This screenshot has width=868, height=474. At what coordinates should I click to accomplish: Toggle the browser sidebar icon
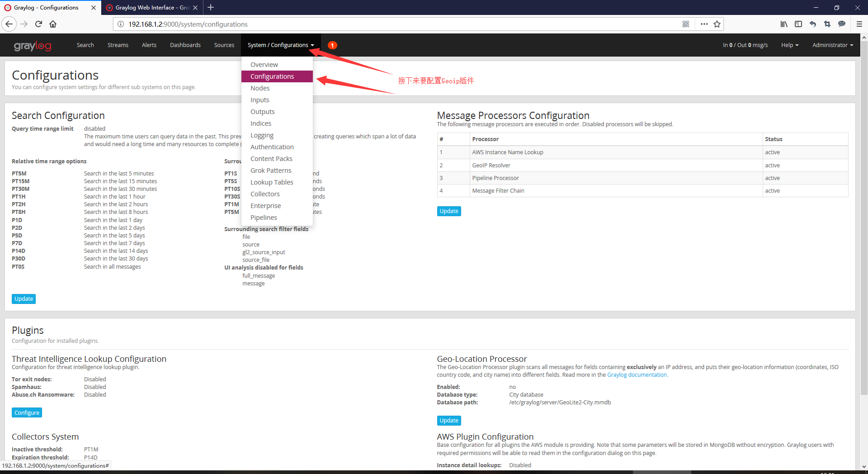click(x=798, y=24)
